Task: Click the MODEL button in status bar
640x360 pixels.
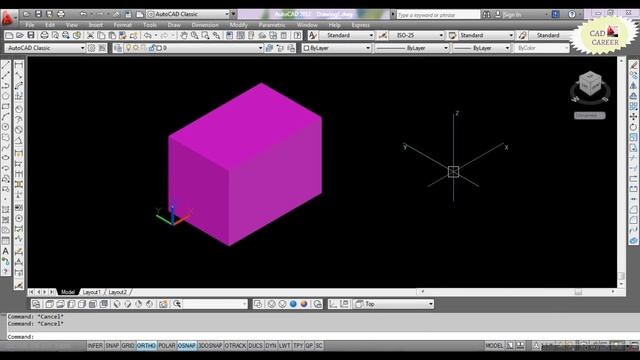Action: 494,346
